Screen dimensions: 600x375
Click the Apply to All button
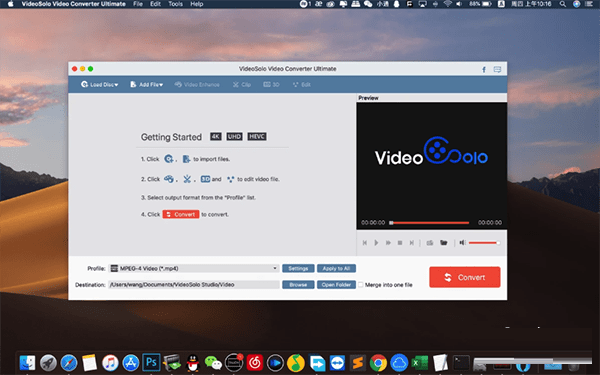pyautogui.click(x=336, y=268)
